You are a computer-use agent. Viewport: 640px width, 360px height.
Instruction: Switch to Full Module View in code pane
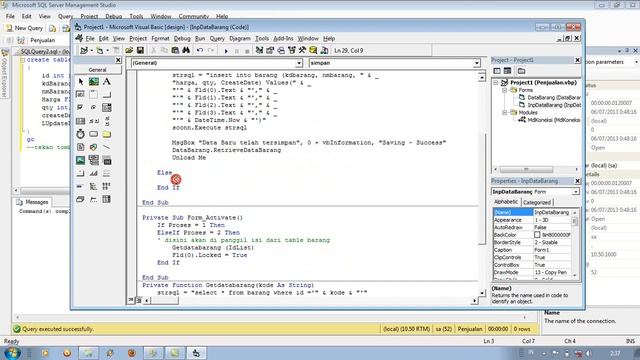138,300
